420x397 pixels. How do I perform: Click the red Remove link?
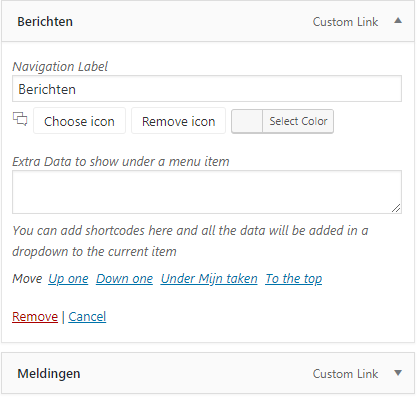pos(35,317)
